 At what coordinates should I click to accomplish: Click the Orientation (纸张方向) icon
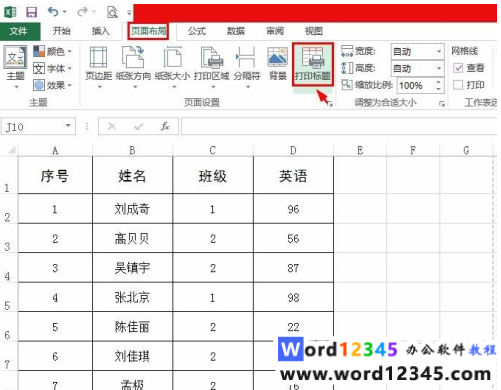pos(133,57)
